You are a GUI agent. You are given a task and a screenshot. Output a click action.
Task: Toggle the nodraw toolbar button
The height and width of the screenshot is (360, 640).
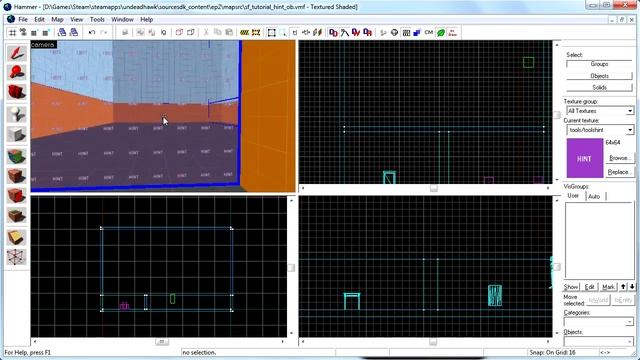pos(452,33)
